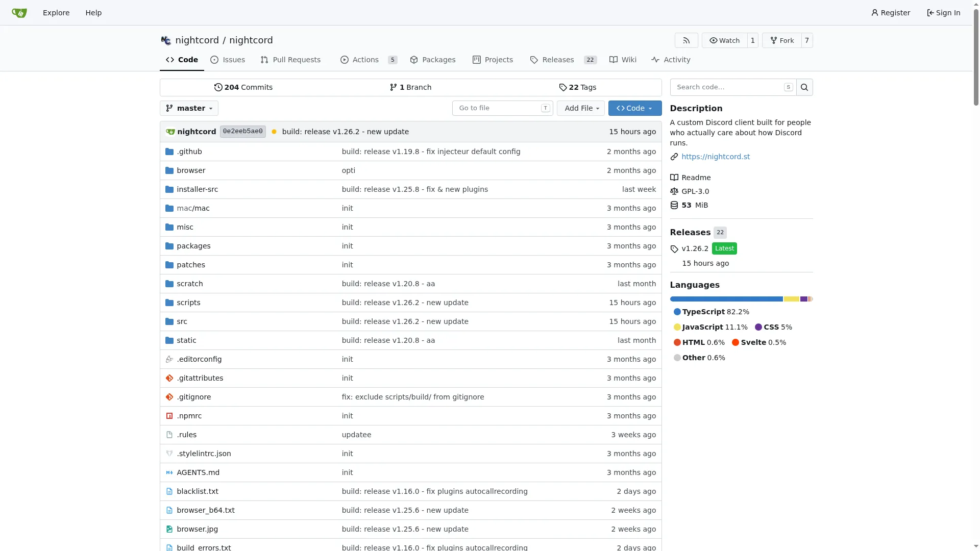Click the blacklist.txt file icon
Screen dimensions: 980x551
click(x=169, y=491)
